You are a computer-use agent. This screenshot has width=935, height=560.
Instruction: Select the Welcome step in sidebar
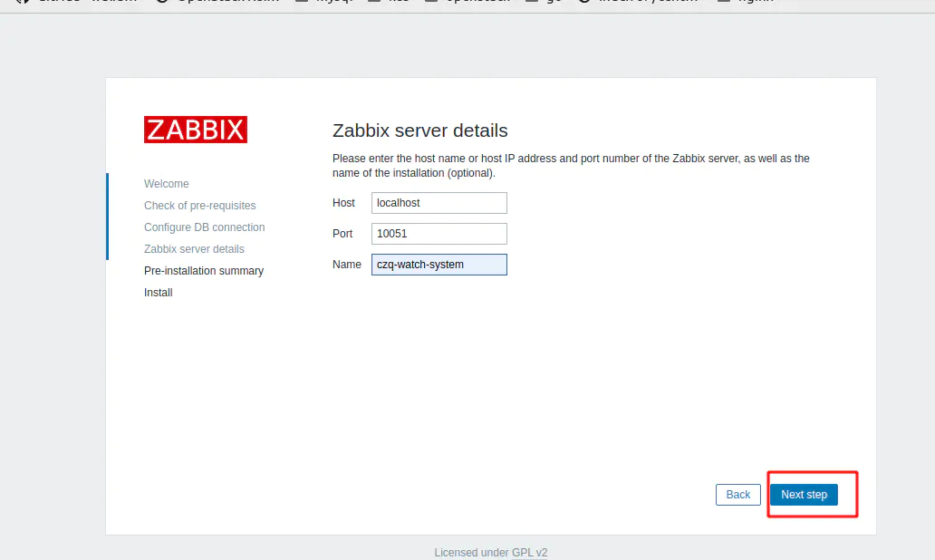[x=167, y=184]
